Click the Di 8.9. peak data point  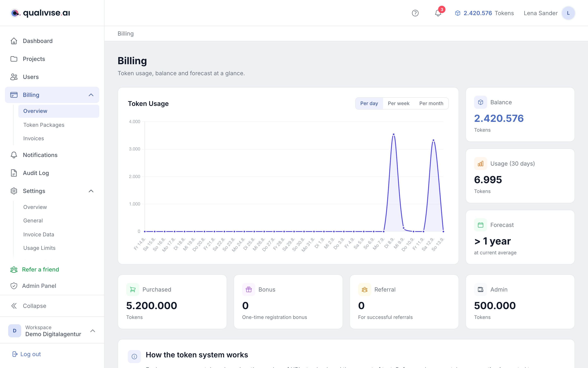click(394, 134)
